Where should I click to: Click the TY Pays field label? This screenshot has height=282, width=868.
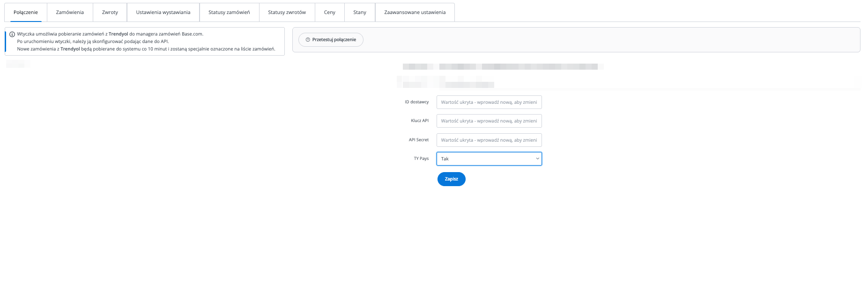(x=421, y=159)
